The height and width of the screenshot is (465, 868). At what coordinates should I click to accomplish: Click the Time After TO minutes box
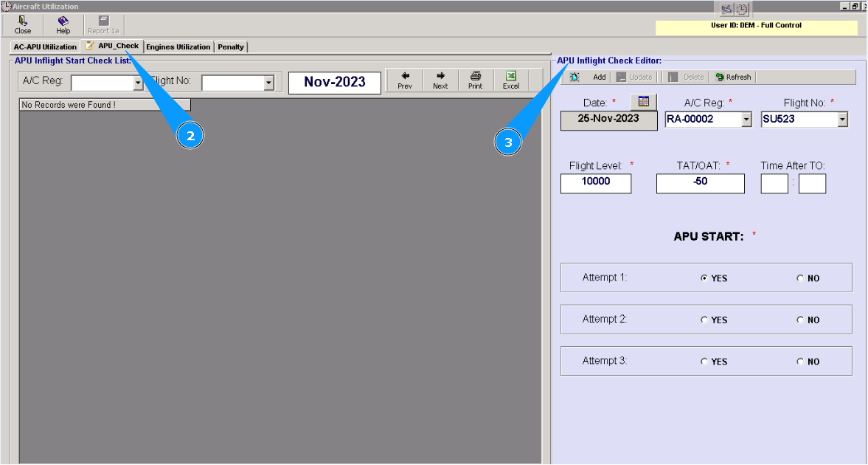(812, 184)
